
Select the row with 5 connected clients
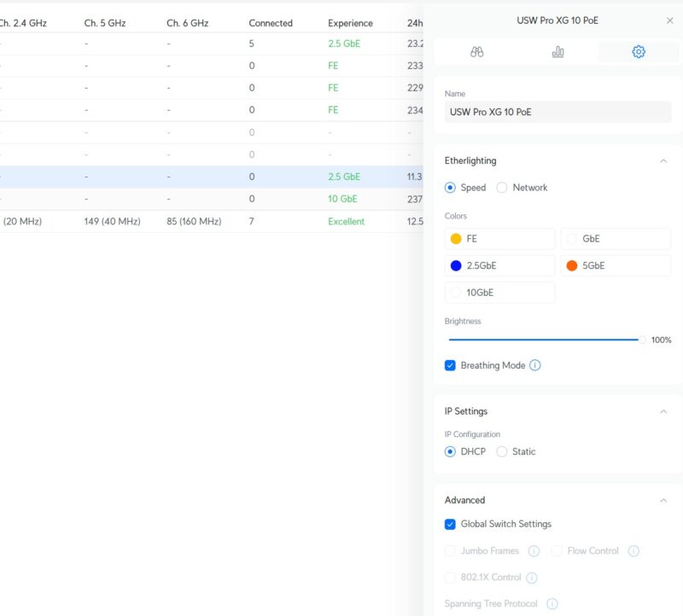tap(211, 44)
